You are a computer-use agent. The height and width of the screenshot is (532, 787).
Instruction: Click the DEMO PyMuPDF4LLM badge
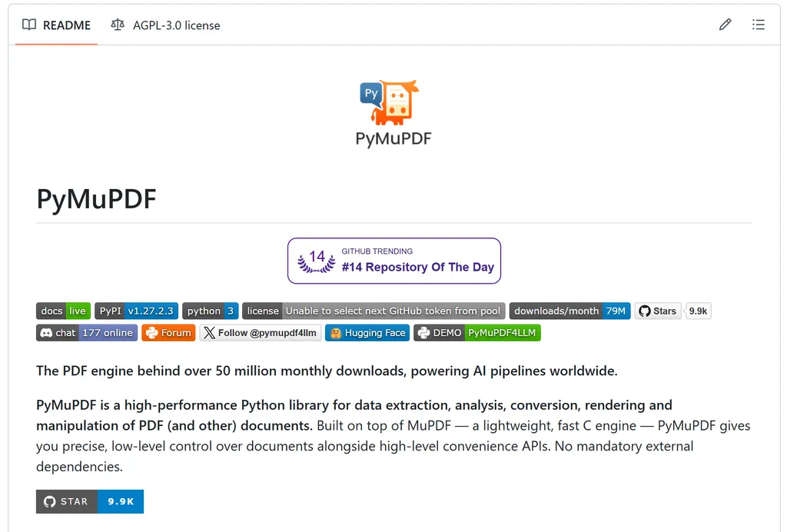click(x=477, y=333)
